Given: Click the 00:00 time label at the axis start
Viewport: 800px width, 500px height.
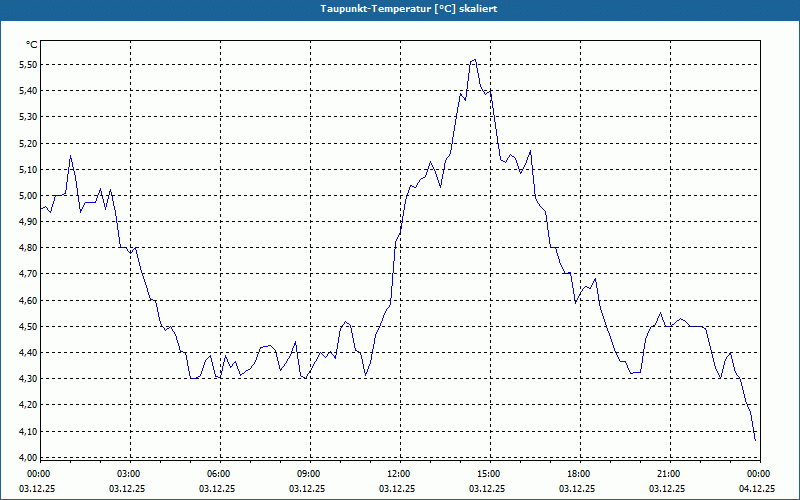Looking at the screenshot, I should 38,474.
